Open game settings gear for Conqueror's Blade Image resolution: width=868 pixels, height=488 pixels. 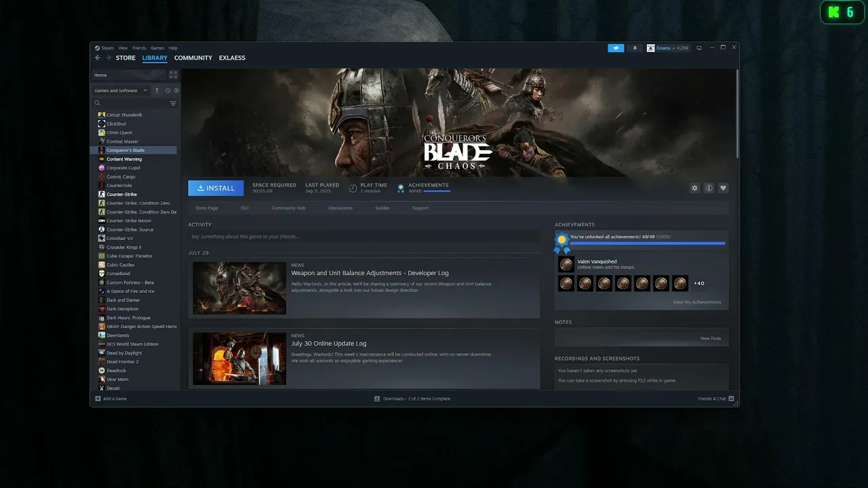[694, 188]
